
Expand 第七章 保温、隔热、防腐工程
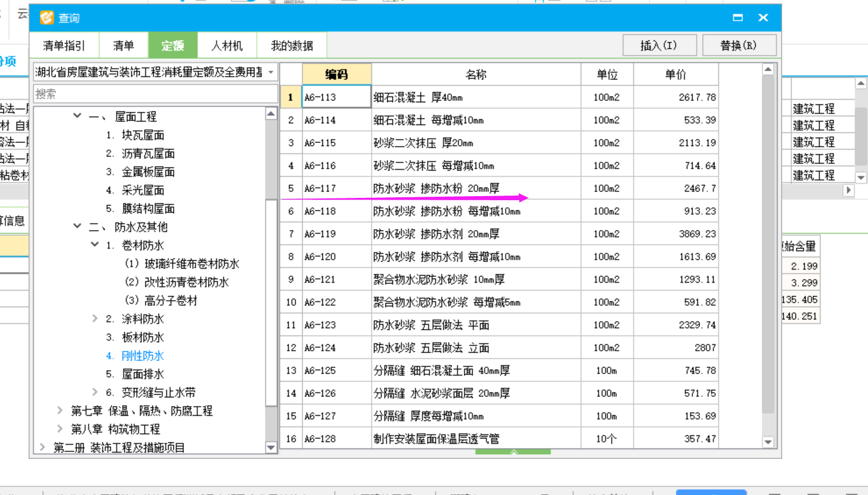[60, 410]
